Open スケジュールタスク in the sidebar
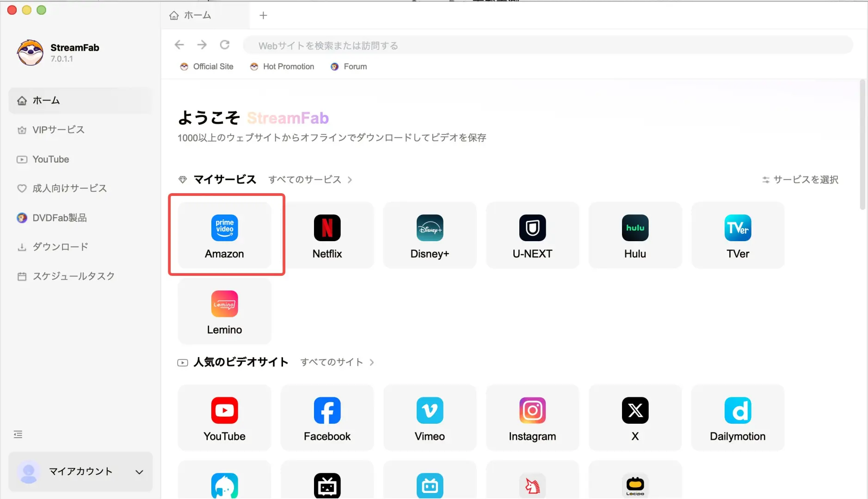Viewport: 868px width, 499px height. click(80, 276)
